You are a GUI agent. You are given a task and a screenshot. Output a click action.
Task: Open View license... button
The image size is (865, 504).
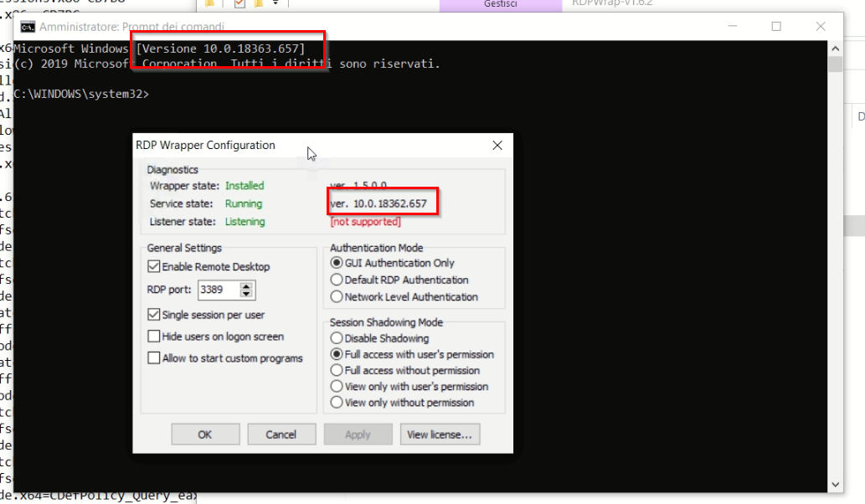pos(440,434)
